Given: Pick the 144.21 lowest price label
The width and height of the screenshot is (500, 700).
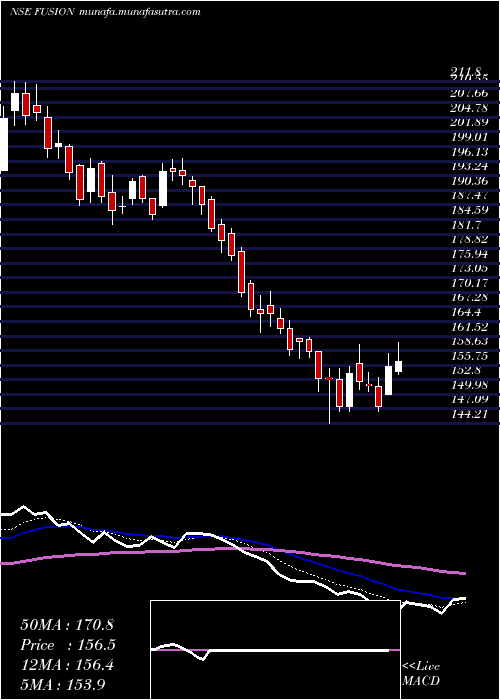Looking at the screenshot, I should (470, 414).
